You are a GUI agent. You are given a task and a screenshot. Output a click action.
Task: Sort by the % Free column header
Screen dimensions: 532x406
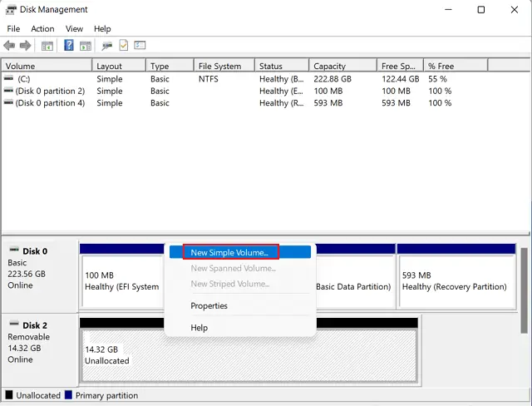tap(456, 66)
